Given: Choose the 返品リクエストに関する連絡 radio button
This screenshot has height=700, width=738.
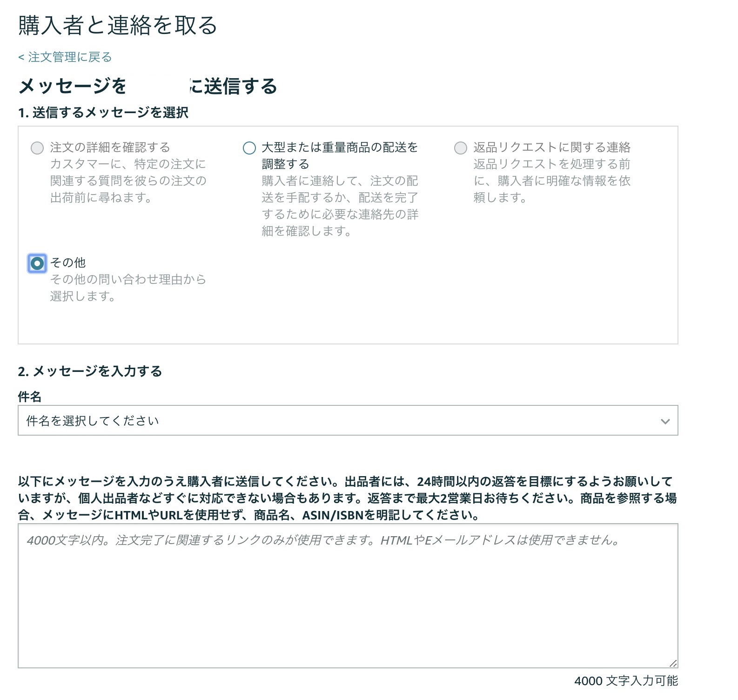Looking at the screenshot, I should 461,148.
